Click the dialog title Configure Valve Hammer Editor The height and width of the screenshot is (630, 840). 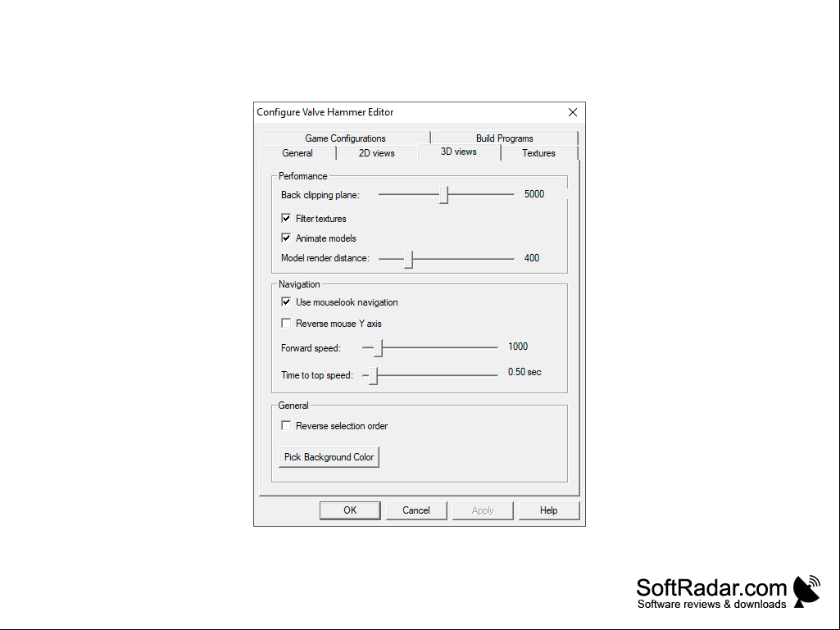pos(325,112)
